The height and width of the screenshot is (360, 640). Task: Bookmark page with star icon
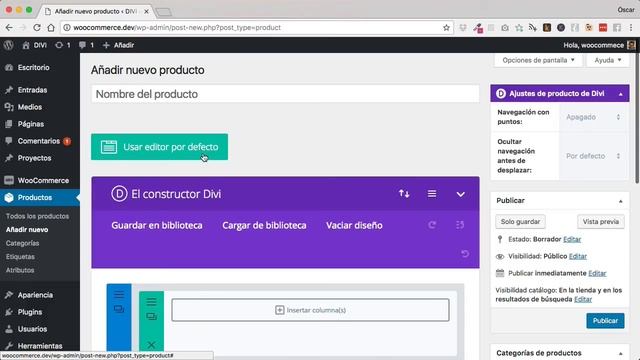[446, 28]
